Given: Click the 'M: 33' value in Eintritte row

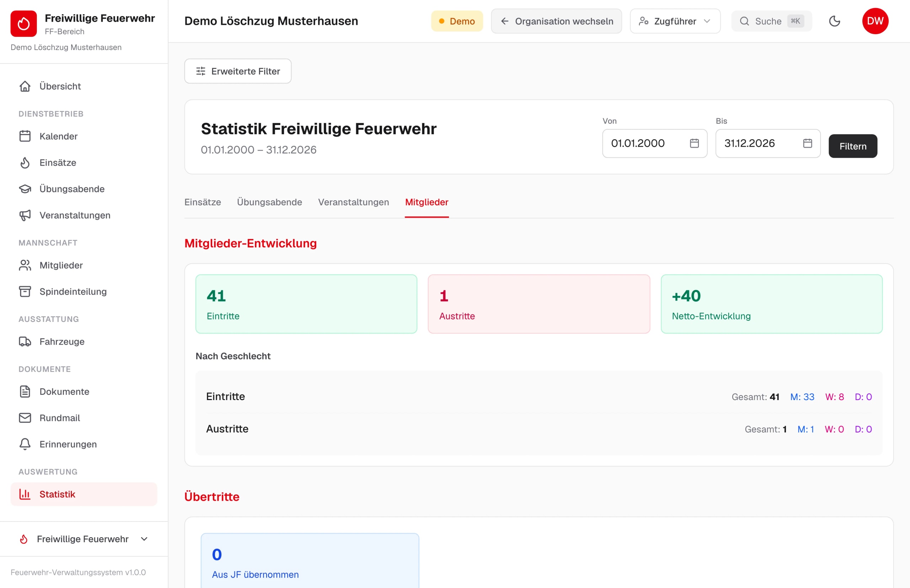Looking at the screenshot, I should 802,397.
